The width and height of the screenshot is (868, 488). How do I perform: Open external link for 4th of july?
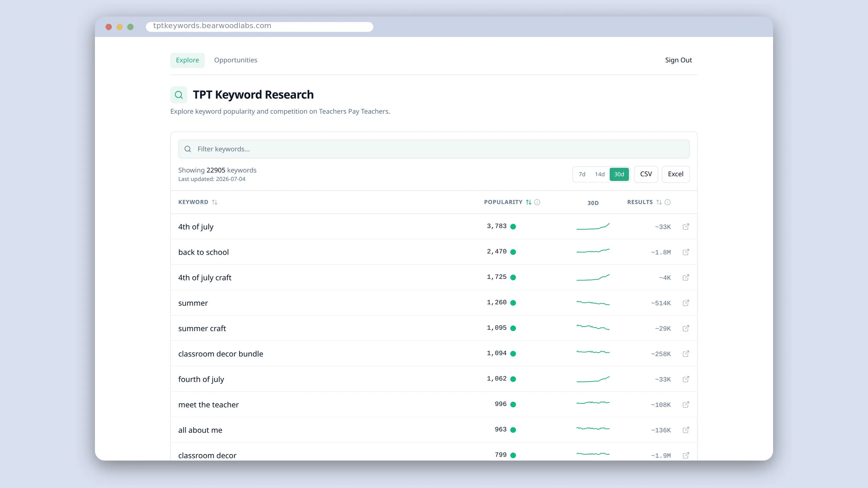(686, 227)
